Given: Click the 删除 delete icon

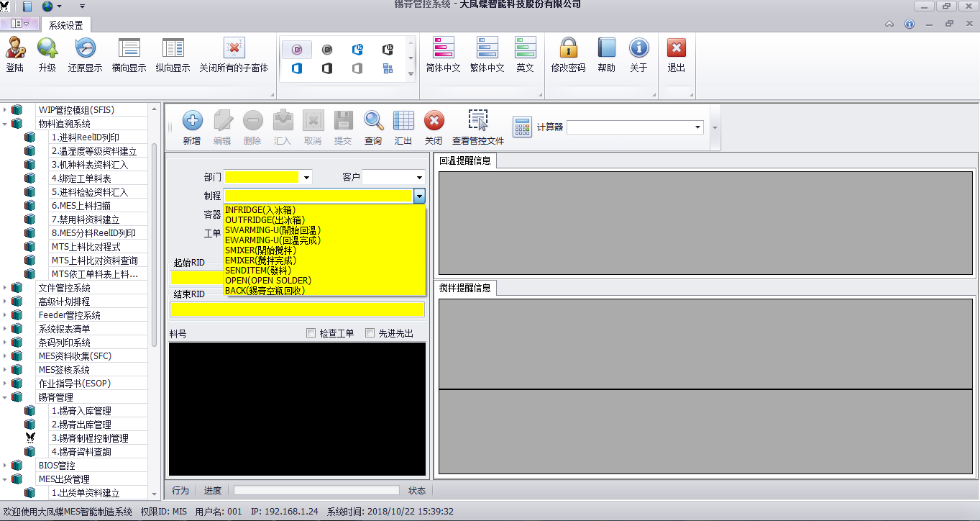Looking at the screenshot, I should point(252,120).
